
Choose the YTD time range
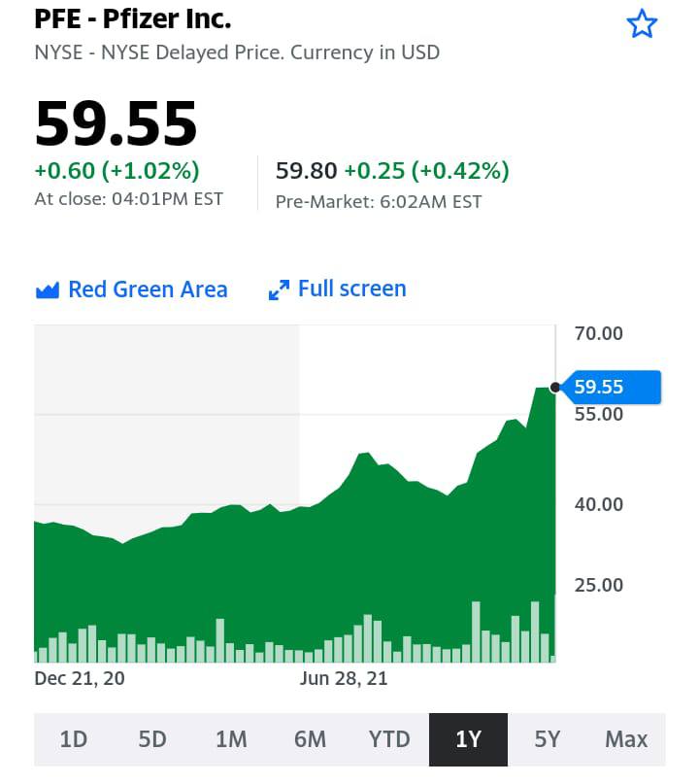[389, 739]
